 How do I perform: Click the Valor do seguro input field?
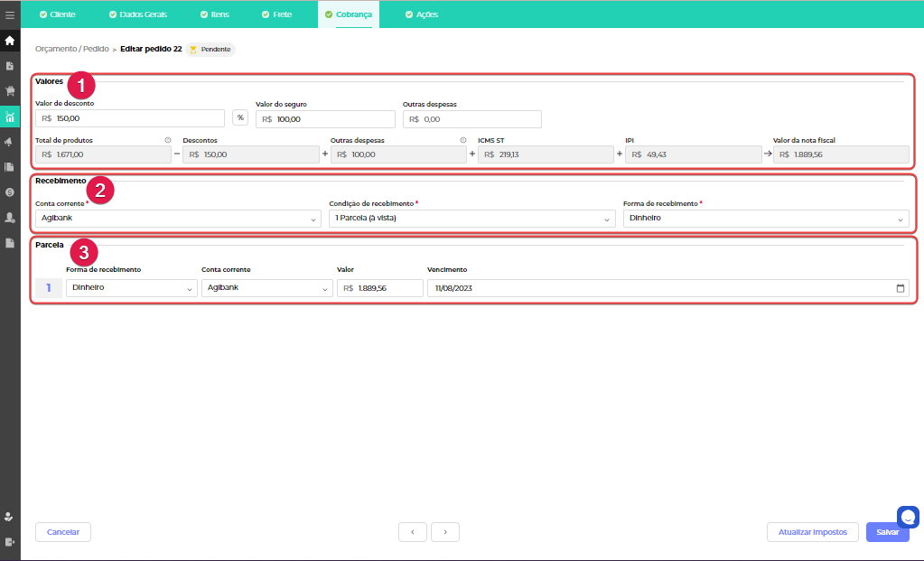click(325, 119)
